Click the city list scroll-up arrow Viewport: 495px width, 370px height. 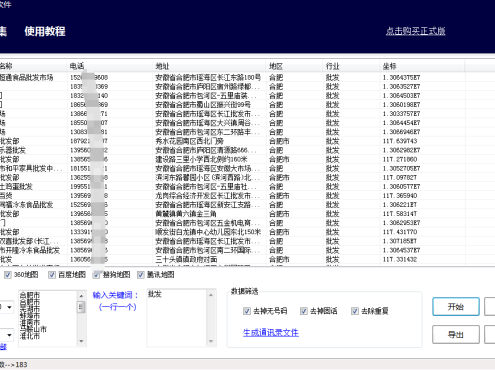click(81, 295)
